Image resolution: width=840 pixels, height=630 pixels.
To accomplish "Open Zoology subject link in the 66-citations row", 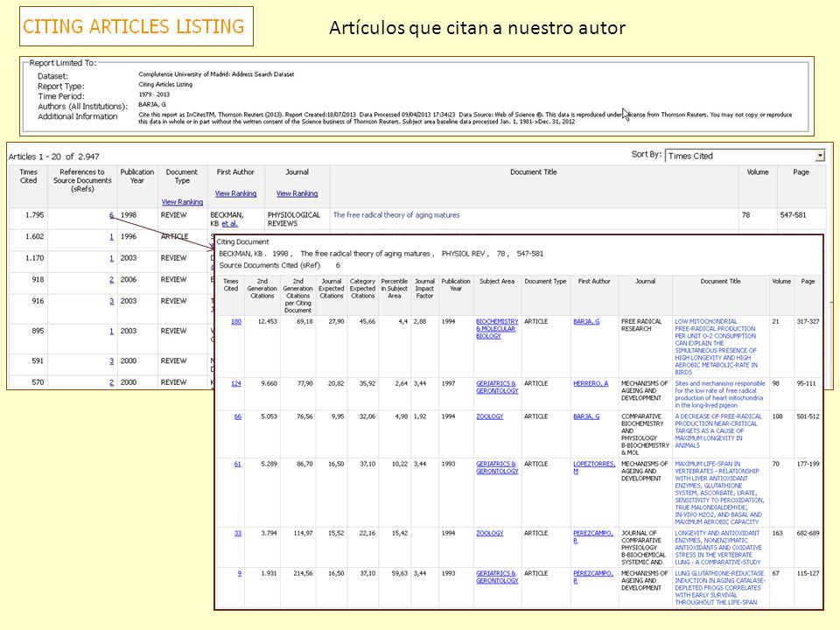I will pyautogui.click(x=490, y=416).
